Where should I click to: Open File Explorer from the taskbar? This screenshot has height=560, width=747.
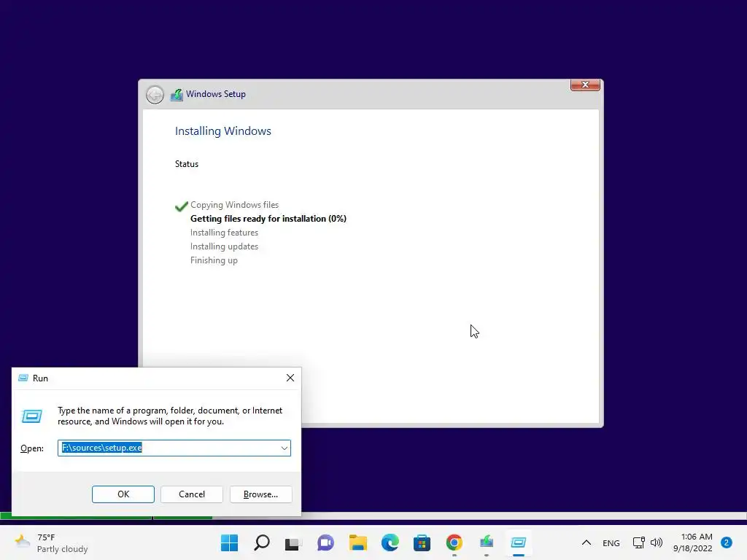pyautogui.click(x=357, y=542)
